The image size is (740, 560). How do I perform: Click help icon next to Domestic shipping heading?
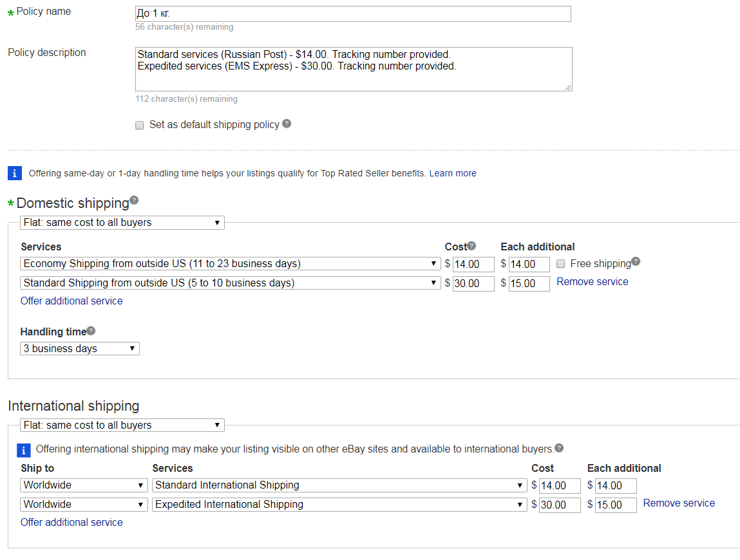click(134, 200)
